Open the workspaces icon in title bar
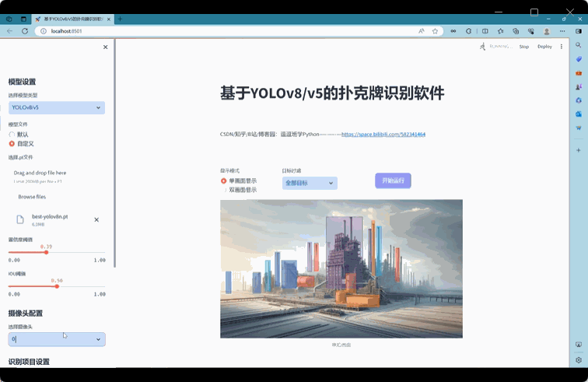Viewport: 588px width, 382px height. pyautogui.click(x=9, y=19)
